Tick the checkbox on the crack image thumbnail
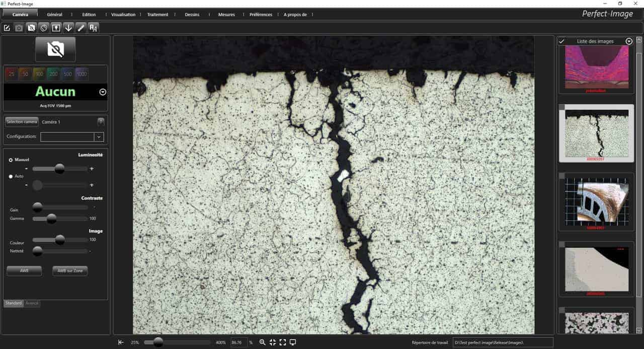The width and height of the screenshot is (644, 349). [562, 107]
